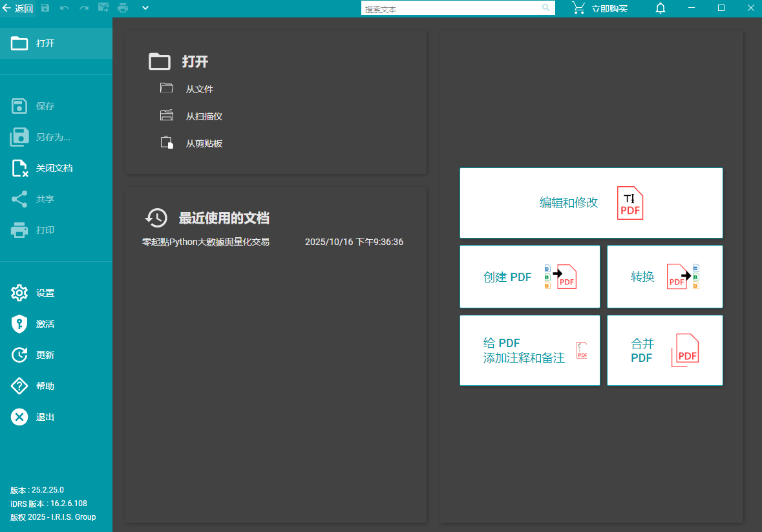
Task: Click the send-by-email envelope icon
Action: tap(103, 8)
